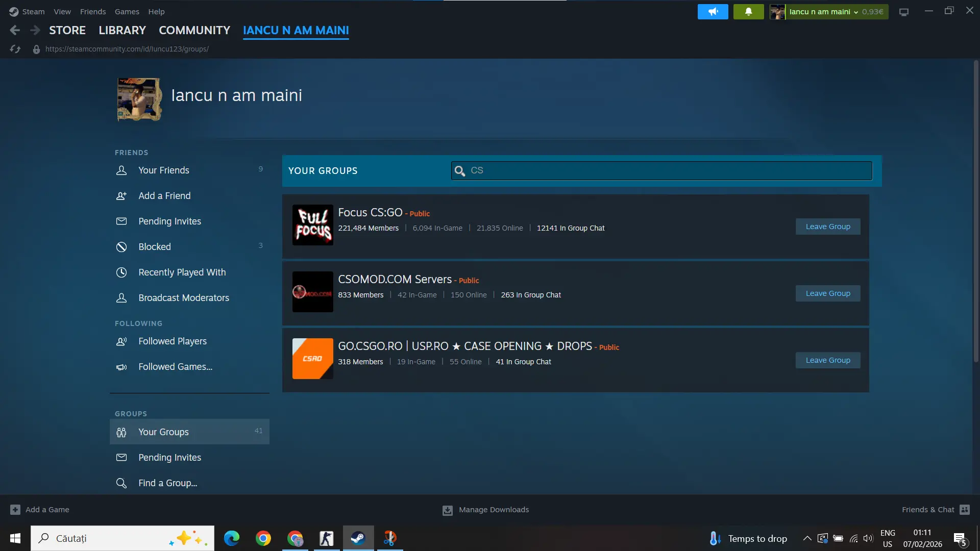The height and width of the screenshot is (551, 980).
Task: Click the Full Focus group avatar
Action: [x=313, y=225]
